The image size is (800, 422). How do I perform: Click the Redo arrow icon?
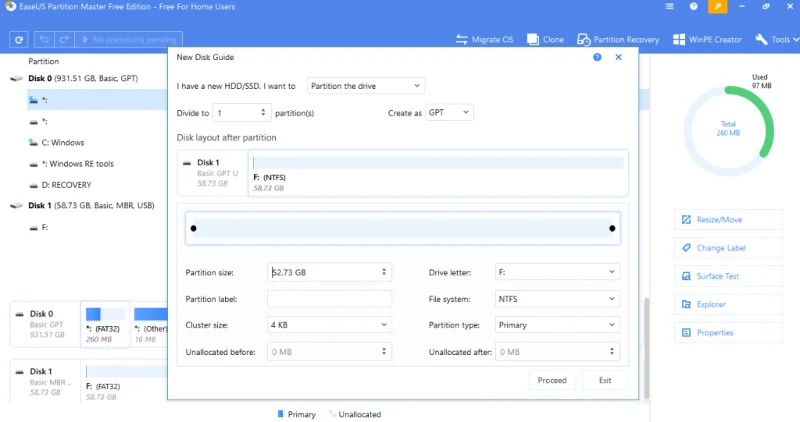click(x=64, y=39)
